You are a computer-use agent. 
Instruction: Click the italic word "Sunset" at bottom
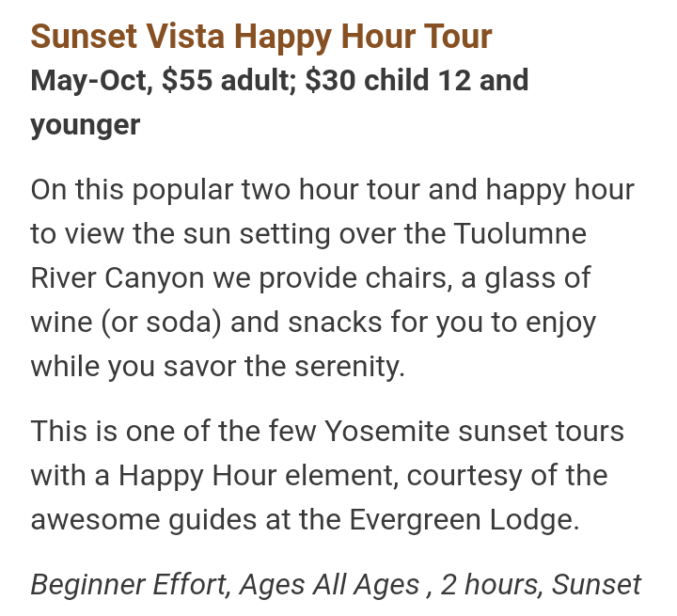pyautogui.click(x=596, y=585)
